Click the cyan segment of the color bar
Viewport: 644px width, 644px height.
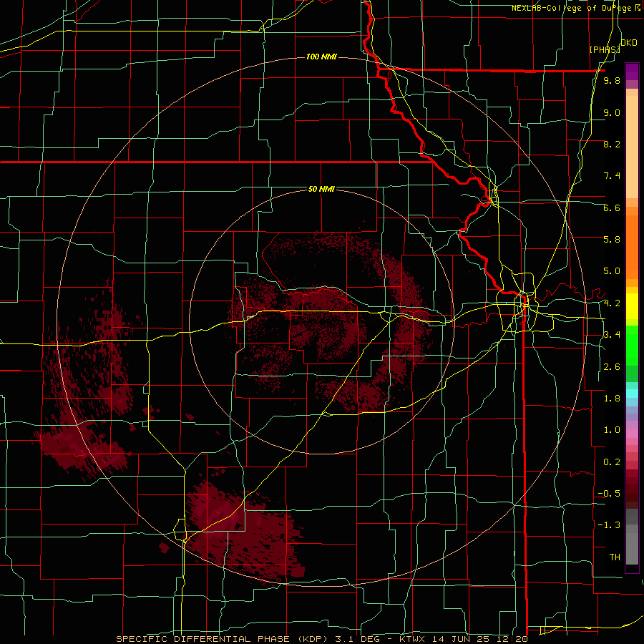(632, 394)
